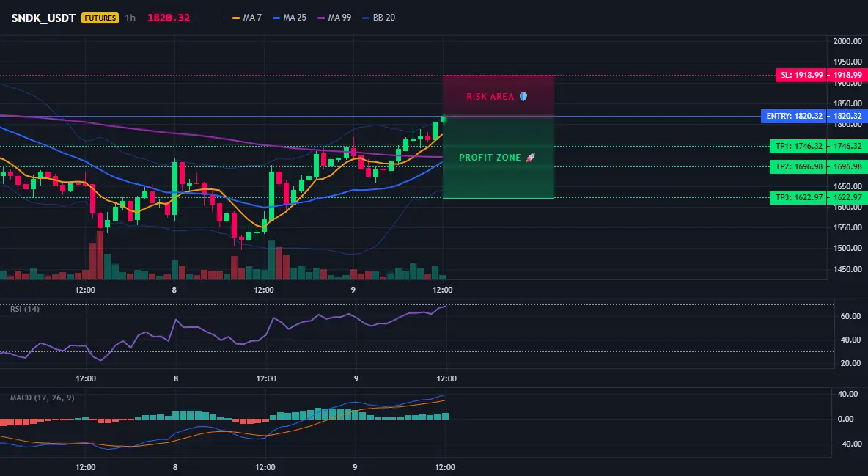
Task: Click the SNDK_USDT symbol title
Action: [44, 18]
